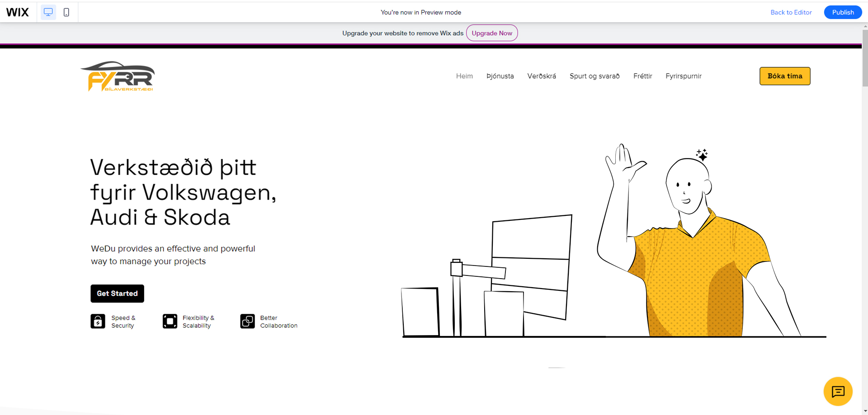Screen dimensions: 868x415
Task: Open the Fréttir menu item
Action: (642, 76)
